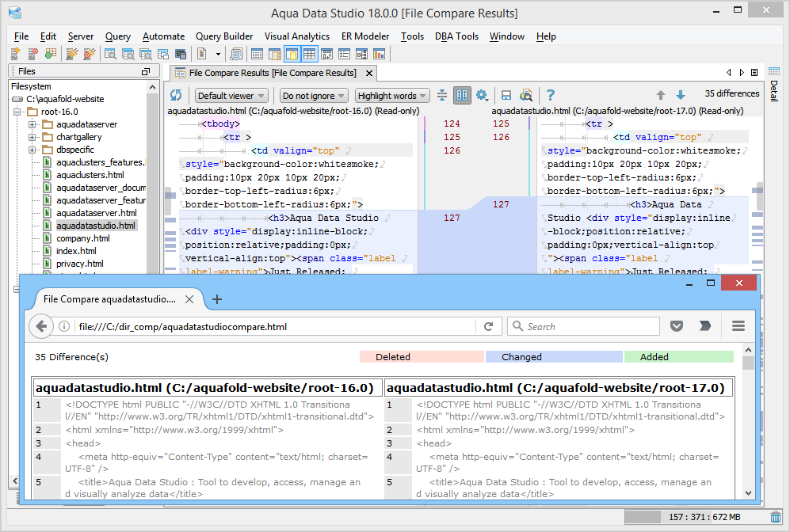The width and height of the screenshot is (790, 532).
Task: Open a new browser tab with plus
Action: 216,299
